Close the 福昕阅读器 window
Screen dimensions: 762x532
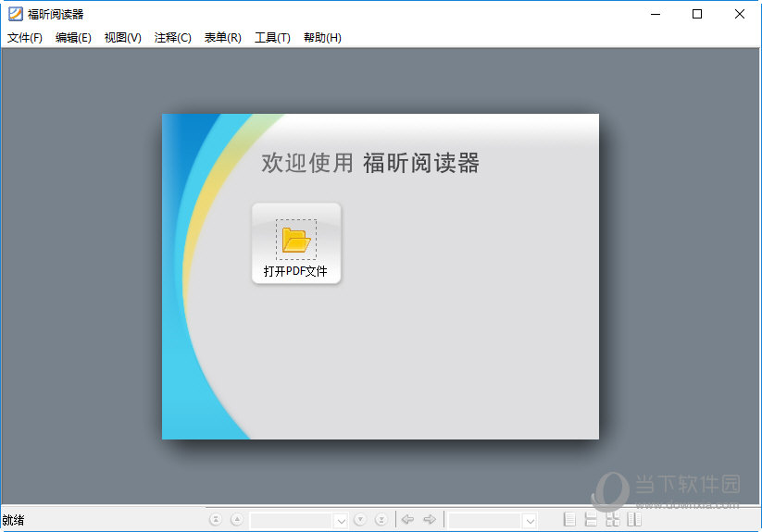[x=740, y=14]
